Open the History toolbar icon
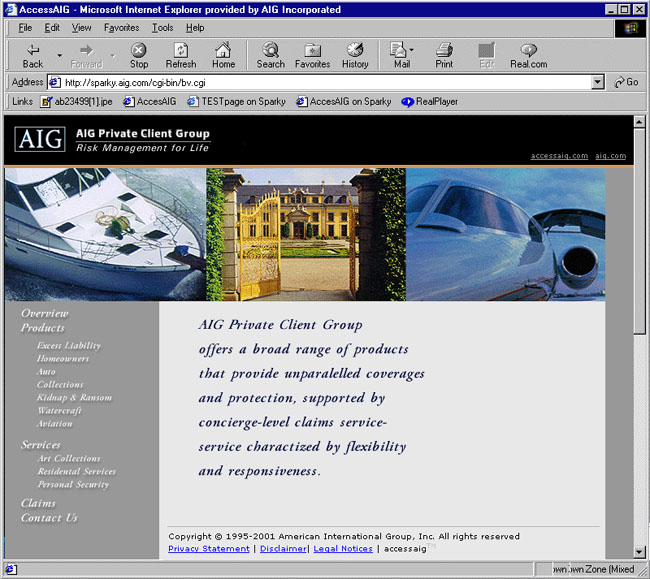The image size is (650, 579). [355, 50]
